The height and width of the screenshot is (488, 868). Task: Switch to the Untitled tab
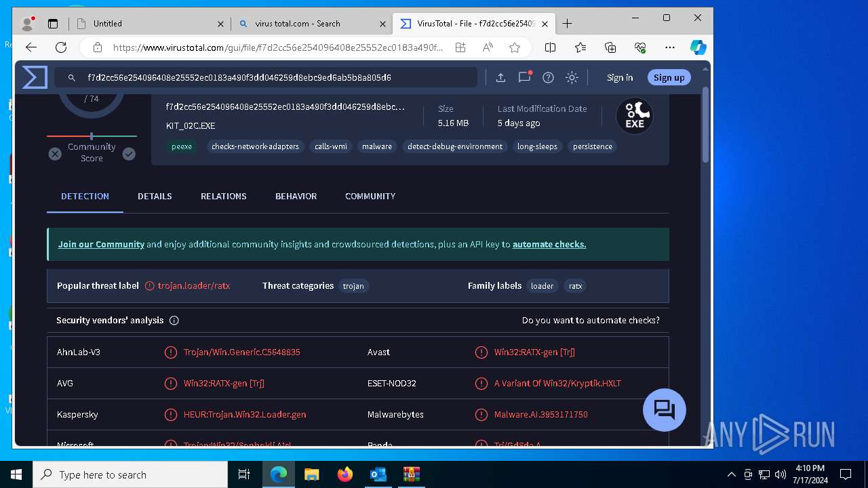[151, 24]
